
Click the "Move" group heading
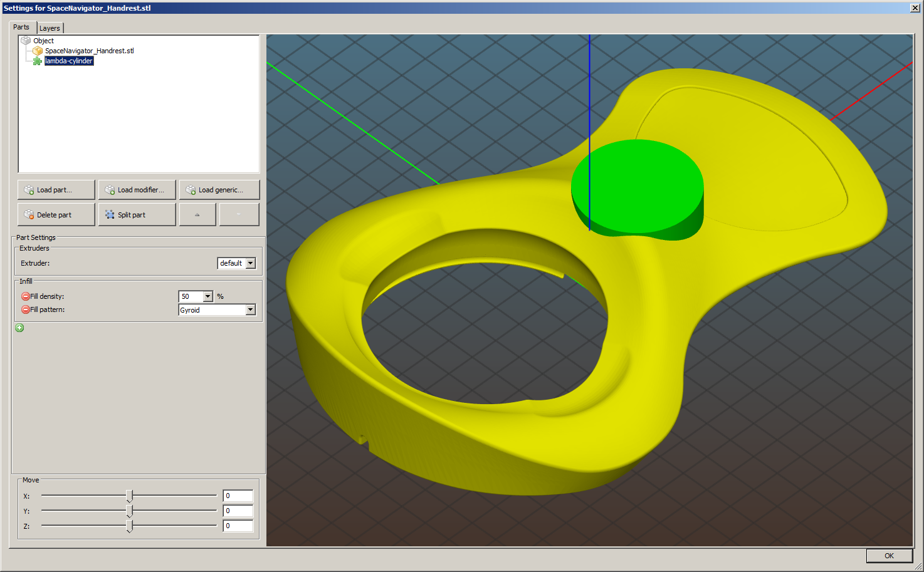click(x=31, y=480)
